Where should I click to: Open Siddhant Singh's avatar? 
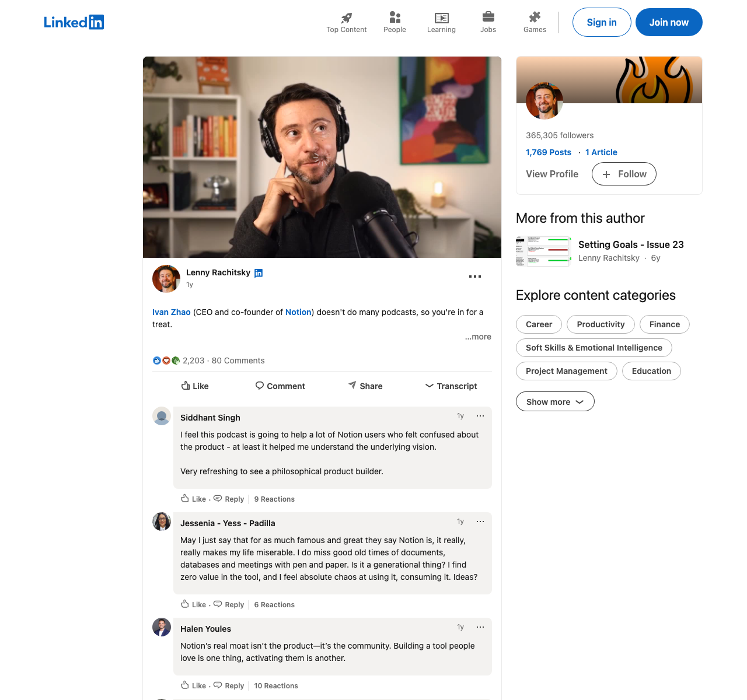click(162, 416)
